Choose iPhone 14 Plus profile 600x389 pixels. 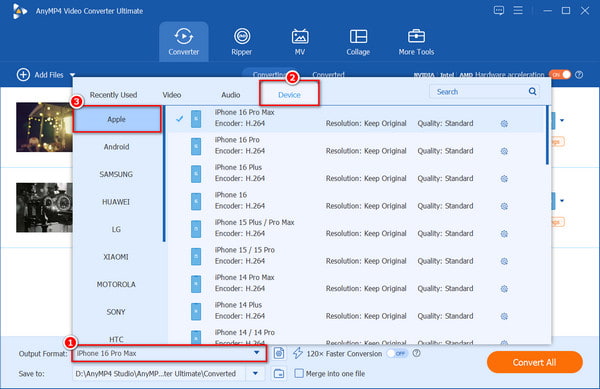point(356,311)
